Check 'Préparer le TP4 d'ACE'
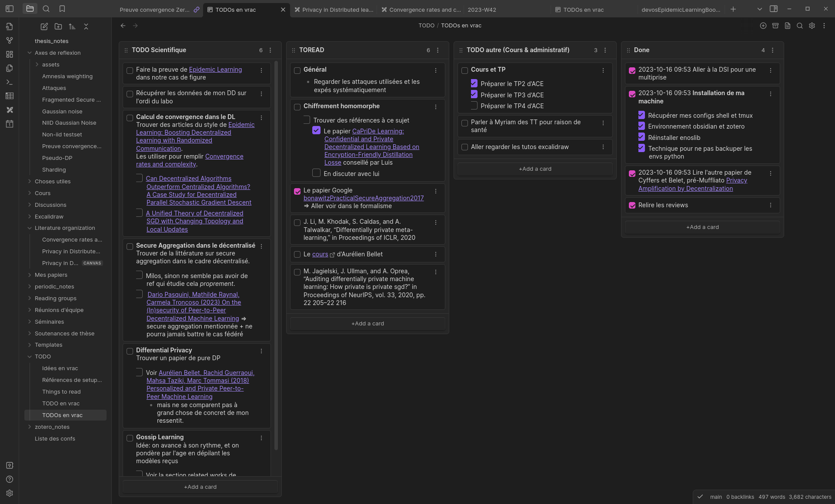This screenshot has width=835, height=504. pos(474,106)
